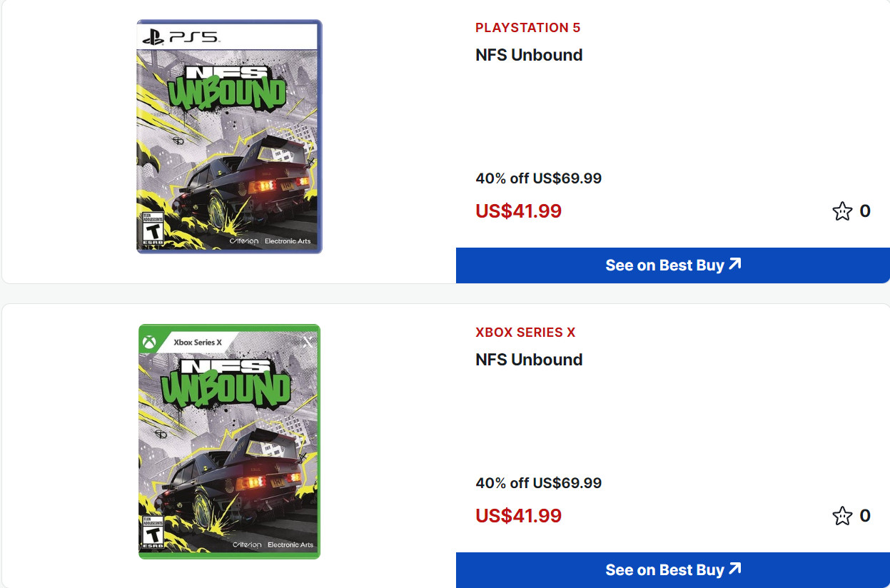
Task: Click the NFS Unbound title under Xbox Series X
Action: (529, 360)
